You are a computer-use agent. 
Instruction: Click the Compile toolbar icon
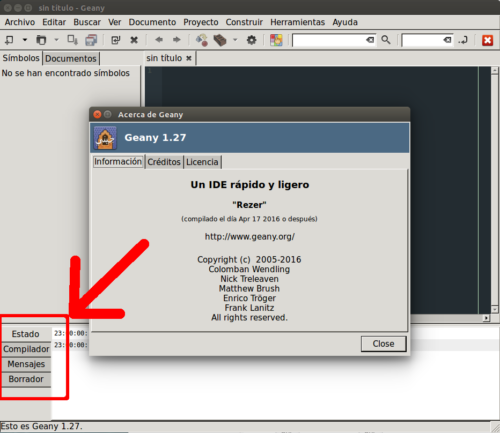(202, 40)
